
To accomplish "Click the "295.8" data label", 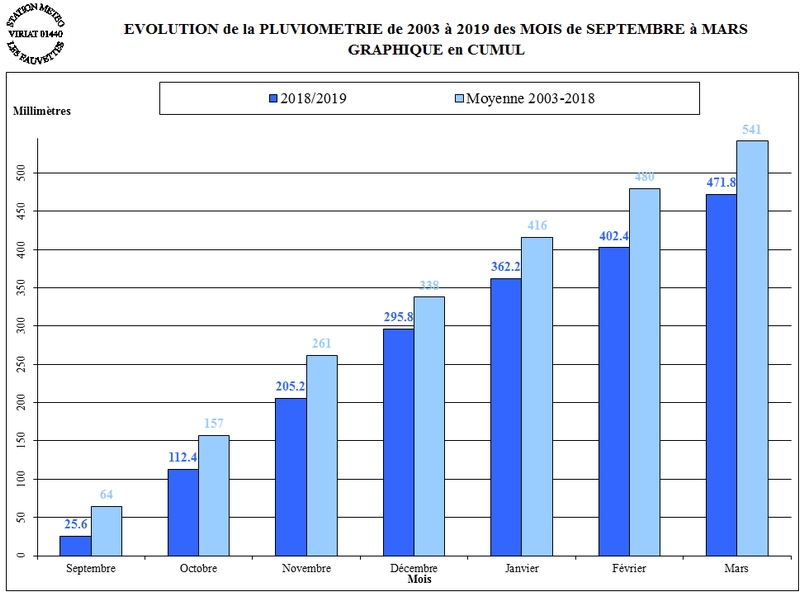I will click(398, 317).
